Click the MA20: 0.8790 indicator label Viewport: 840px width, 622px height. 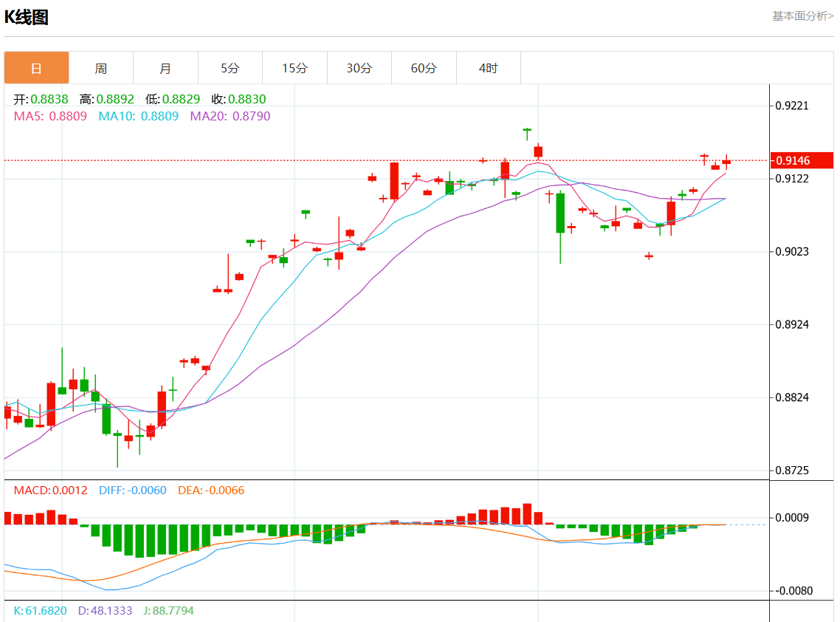(230, 117)
